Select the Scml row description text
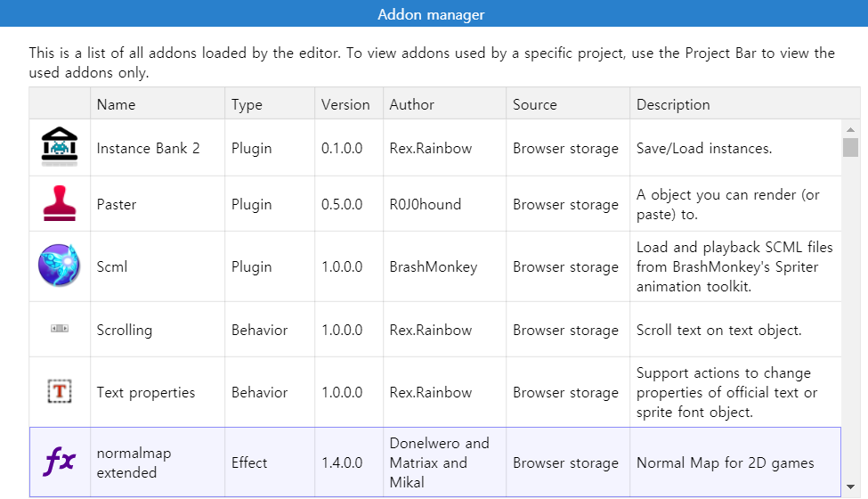 [x=734, y=266]
